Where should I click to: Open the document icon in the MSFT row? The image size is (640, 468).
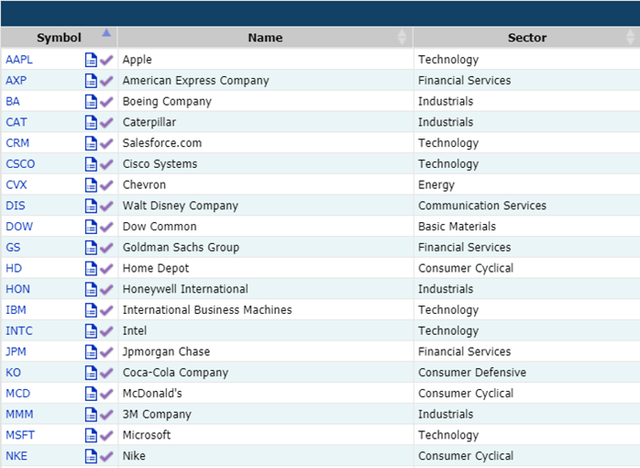click(91, 435)
